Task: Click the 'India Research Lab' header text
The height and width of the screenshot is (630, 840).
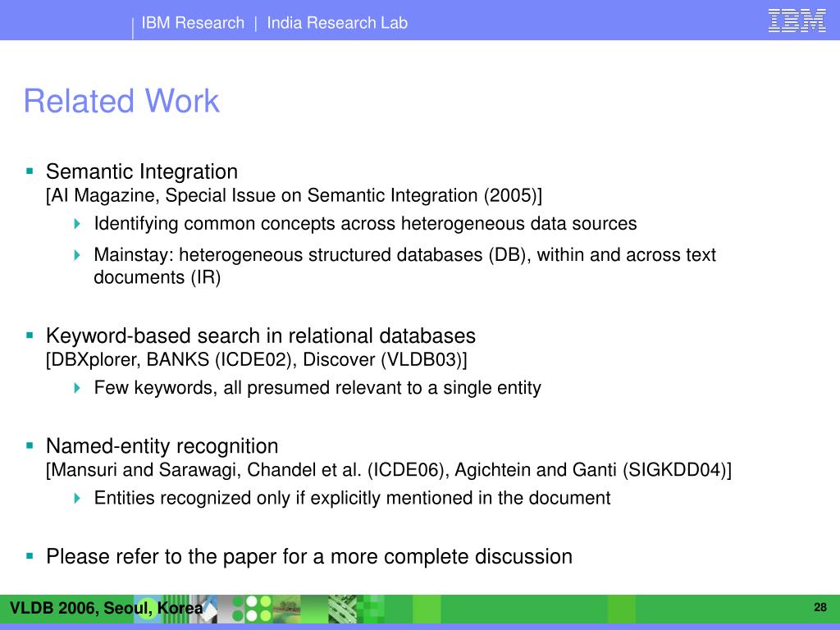Action: click(337, 22)
